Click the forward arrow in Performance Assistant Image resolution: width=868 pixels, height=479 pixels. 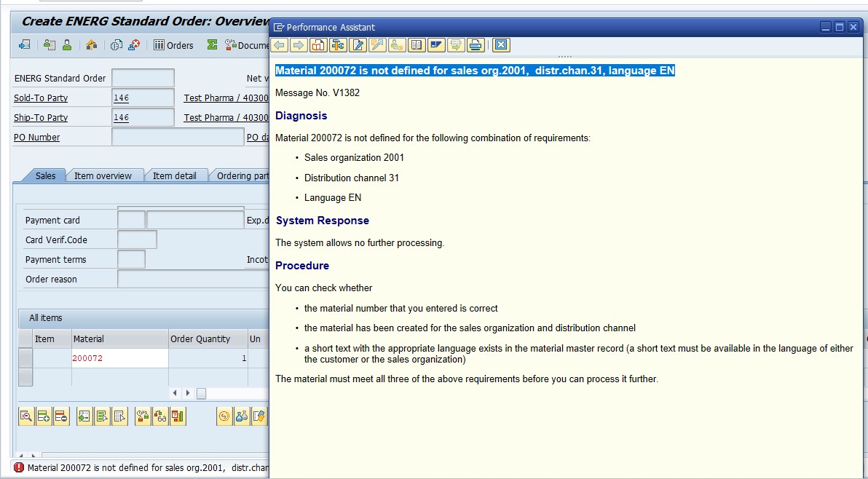tap(299, 45)
